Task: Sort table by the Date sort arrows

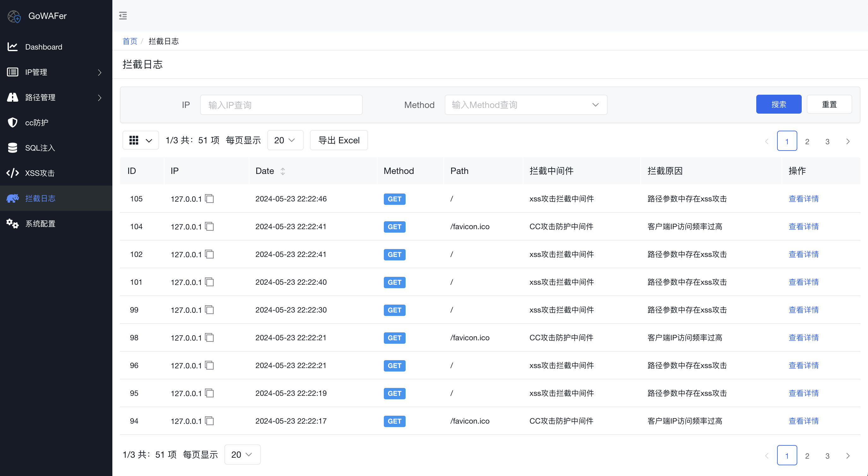Action: click(283, 171)
